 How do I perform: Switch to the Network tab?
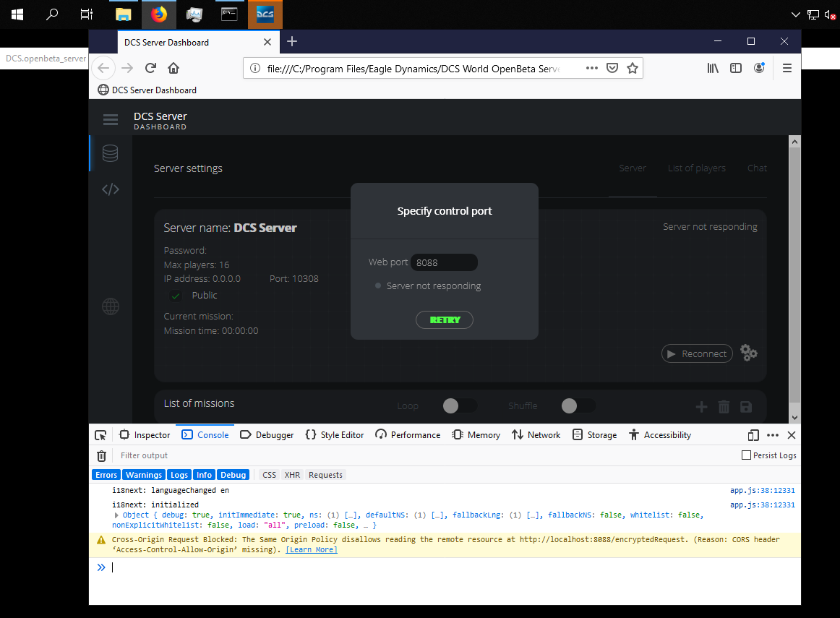click(x=536, y=435)
